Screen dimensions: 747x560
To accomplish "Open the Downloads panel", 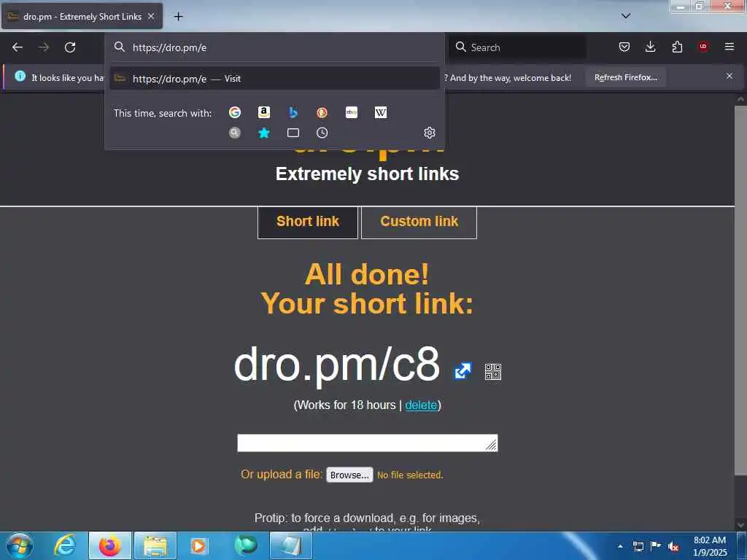I will coord(650,47).
